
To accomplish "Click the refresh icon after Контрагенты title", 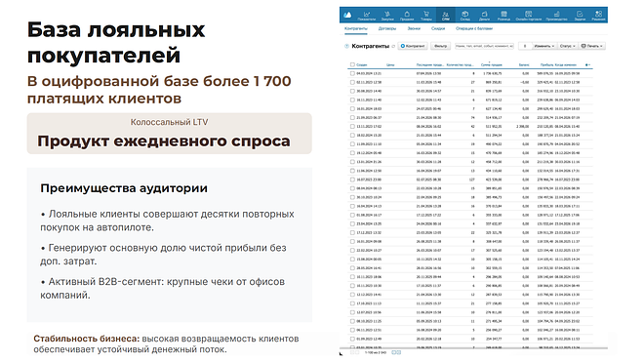I will click(x=393, y=46).
